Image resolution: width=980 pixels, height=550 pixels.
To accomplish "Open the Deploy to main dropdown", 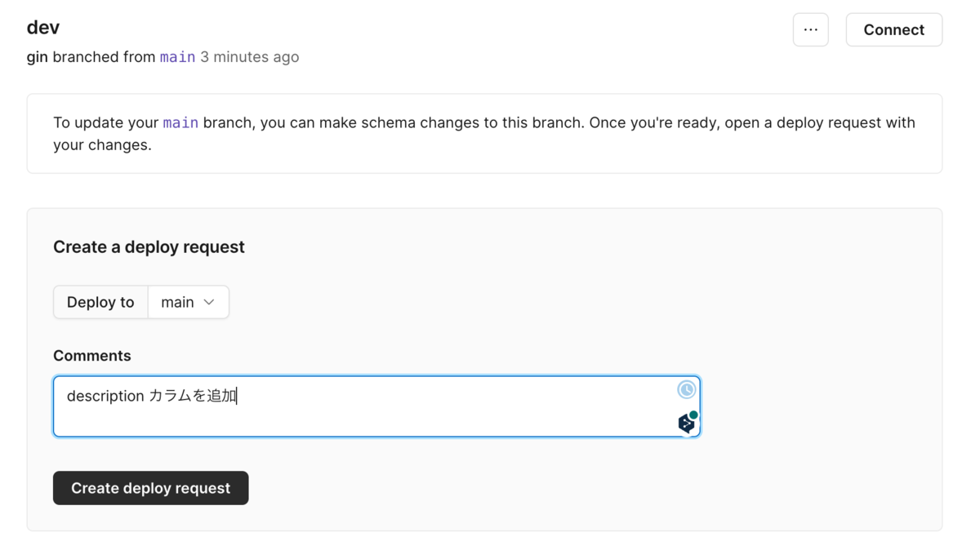I will tap(188, 302).
